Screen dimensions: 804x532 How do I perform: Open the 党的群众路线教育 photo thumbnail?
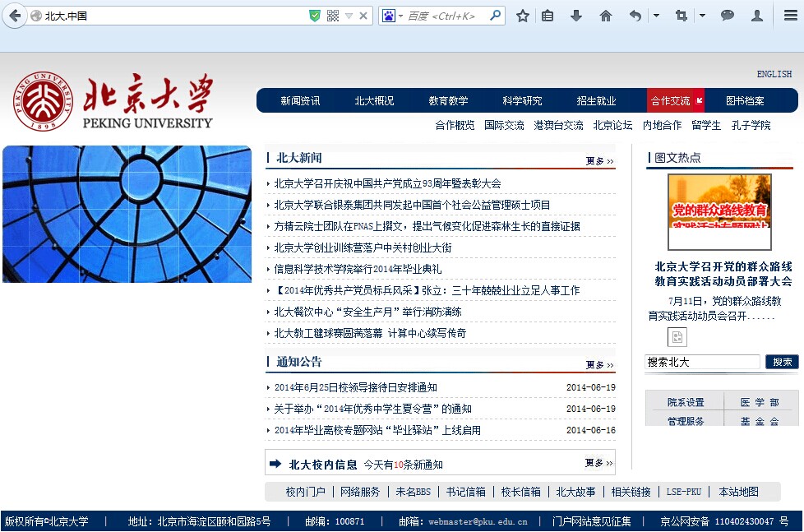click(x=719, y=212)
